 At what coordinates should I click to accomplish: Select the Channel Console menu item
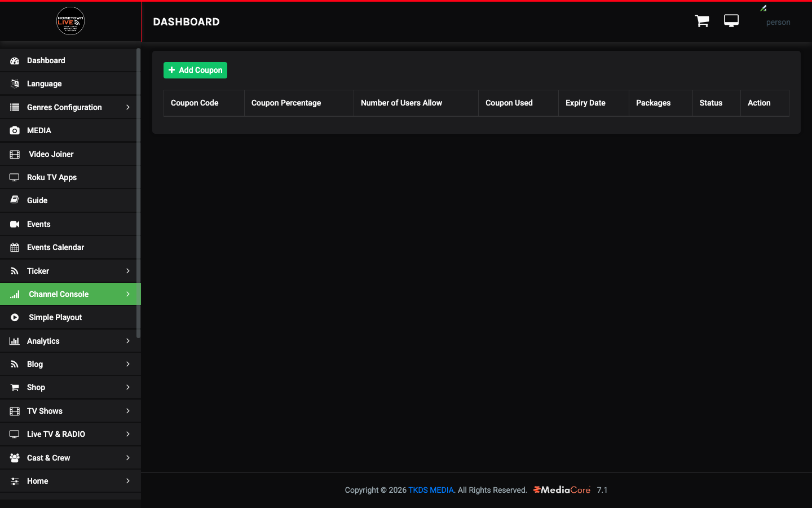pos(68,294)
